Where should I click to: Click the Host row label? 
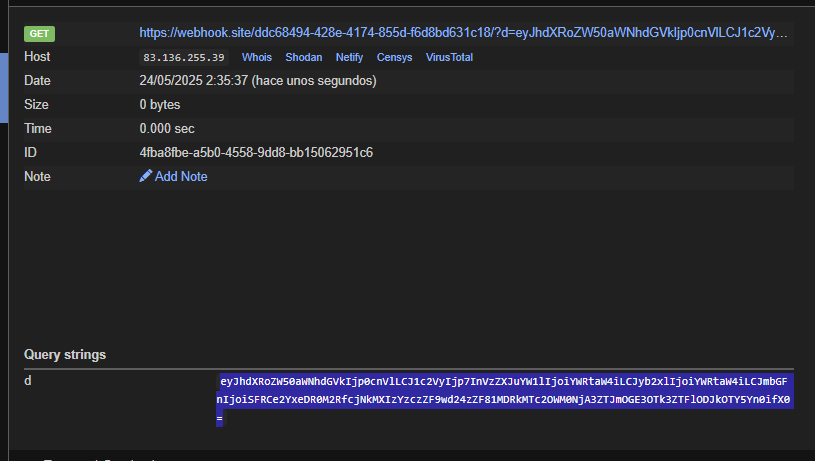[x=37, y=57]
